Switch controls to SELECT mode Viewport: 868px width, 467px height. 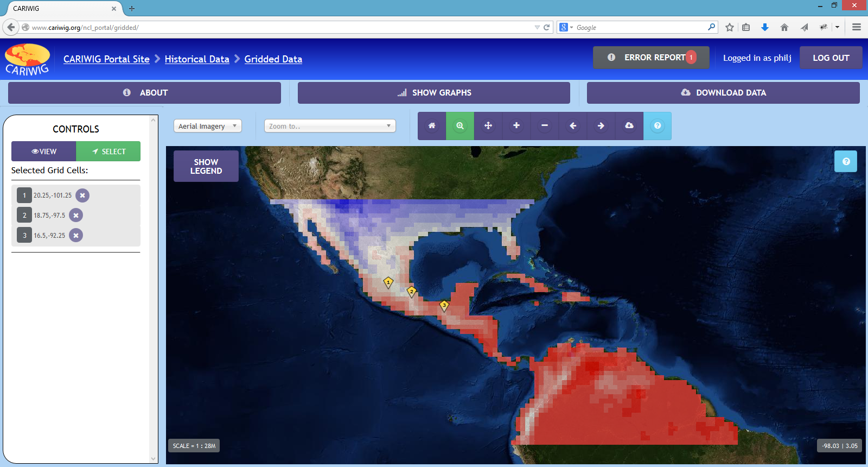pos(108,152)
